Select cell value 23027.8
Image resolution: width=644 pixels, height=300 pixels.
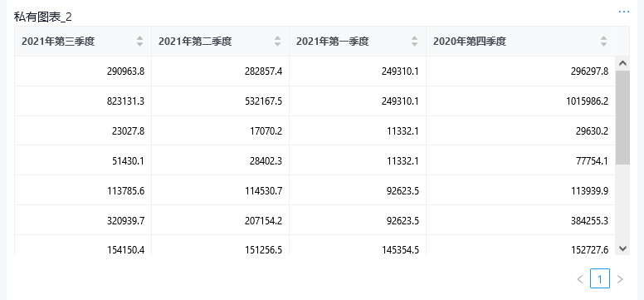pyautogui.click(x=128, y=130)
